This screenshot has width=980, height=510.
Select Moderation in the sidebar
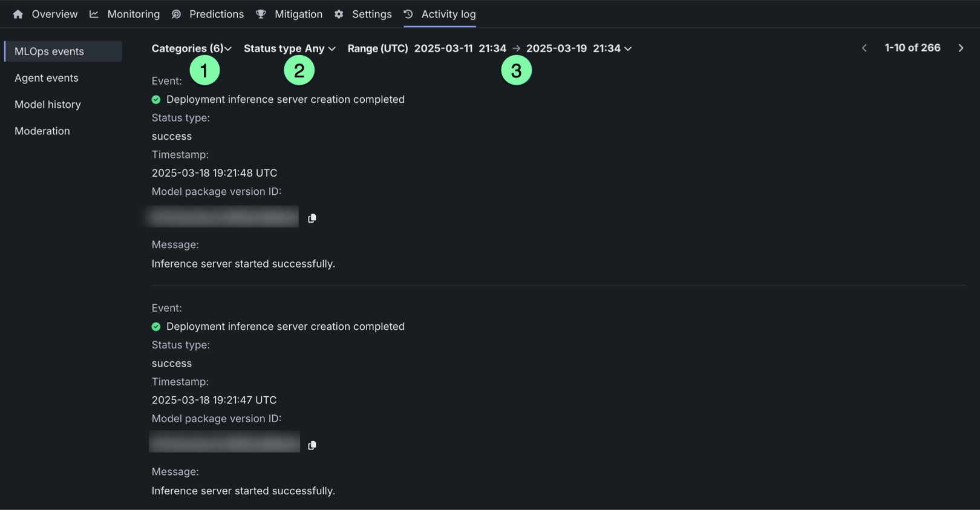pos(42,131)
